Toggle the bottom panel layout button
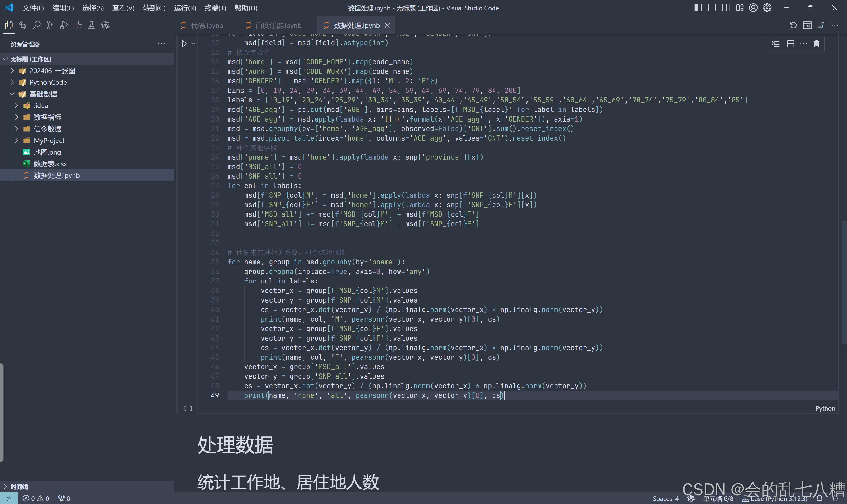Viewport: 847px width, 504px height. [x=712, y=8]
